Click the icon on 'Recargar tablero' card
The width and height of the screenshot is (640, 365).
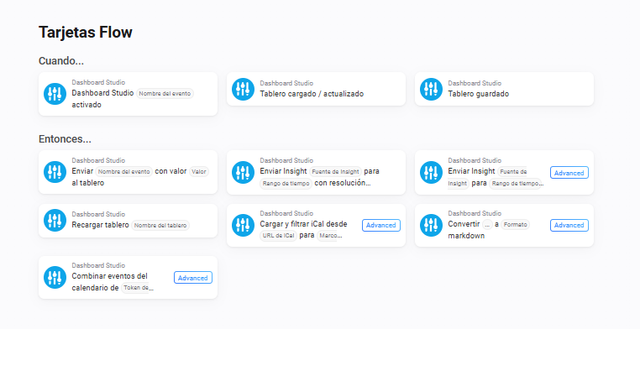coord(55,220)
